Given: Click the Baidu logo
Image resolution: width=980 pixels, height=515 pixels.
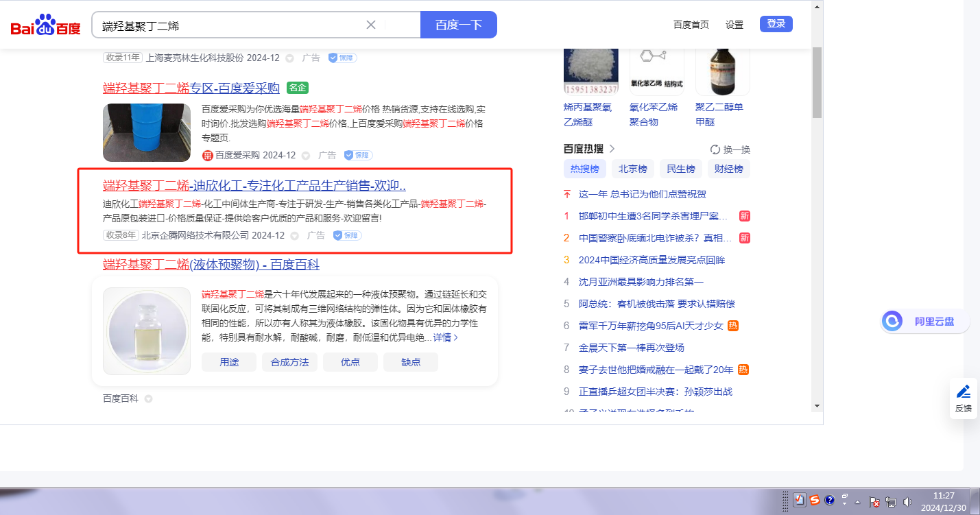Looking at the screenshot, I should coord(45,25).
